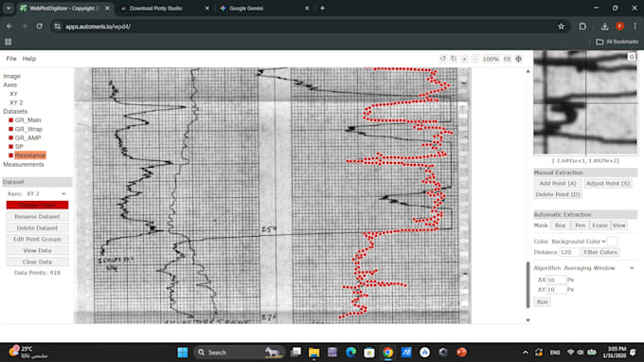The image size is (644, 362).
Task: Reset zoom to 100%
Action: (x=491, y=59)
